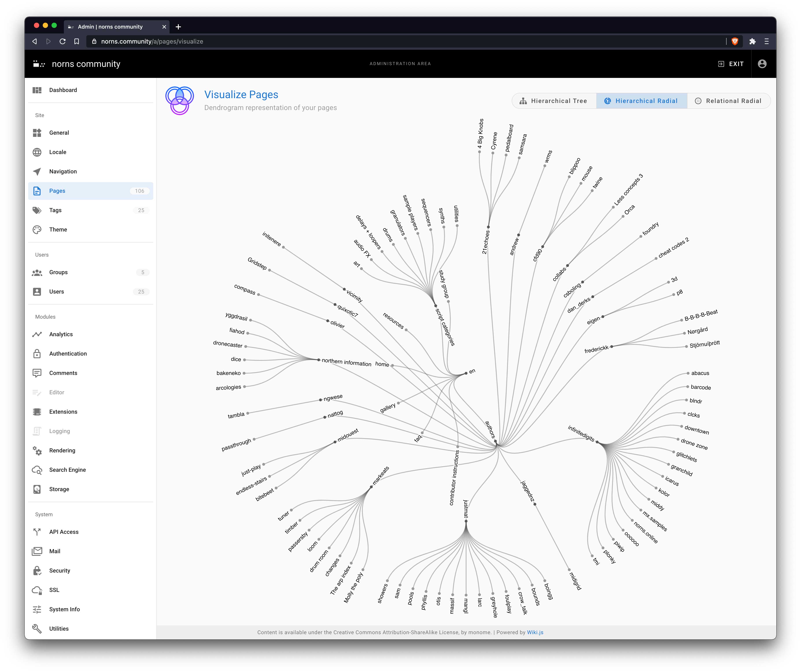801x672 pixels.
Task: Reload the page
Action: tap(63, 42)
